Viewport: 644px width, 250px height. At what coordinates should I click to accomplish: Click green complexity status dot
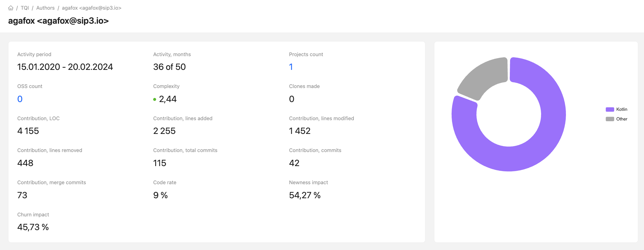(155, 99)
